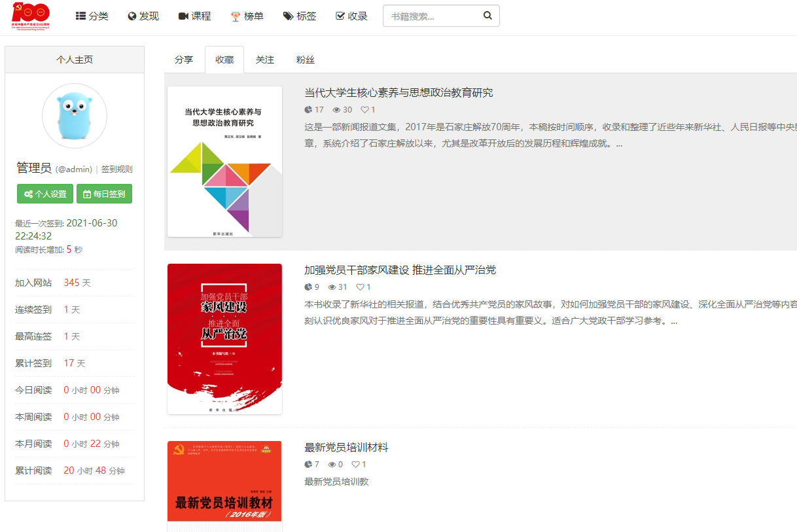This screenshot has width=797, height=532.
Task: Click the 加入网站 345 天 row
Action: click(x=75, y=283)
